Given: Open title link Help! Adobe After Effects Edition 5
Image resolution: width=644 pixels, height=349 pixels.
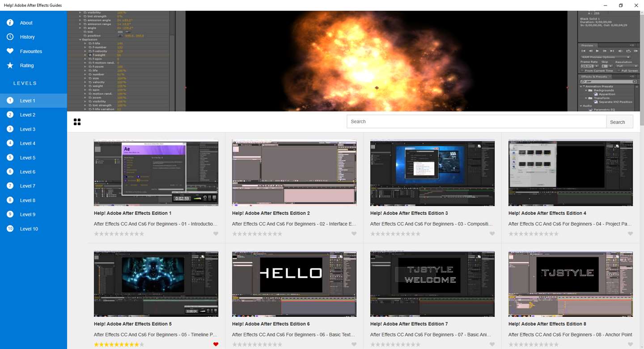Looking at the screenshot, I should click(133, 324).
